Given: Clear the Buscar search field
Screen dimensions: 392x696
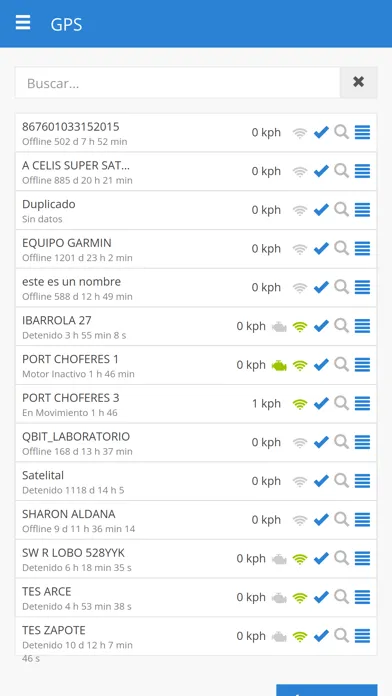Looking at the screenshot, I should click(358, 83).
